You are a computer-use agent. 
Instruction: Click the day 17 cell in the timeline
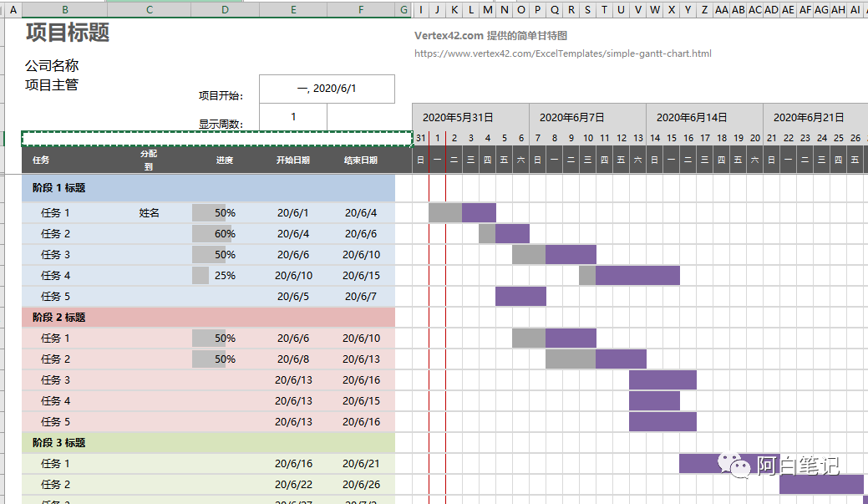tap(705, 138)
